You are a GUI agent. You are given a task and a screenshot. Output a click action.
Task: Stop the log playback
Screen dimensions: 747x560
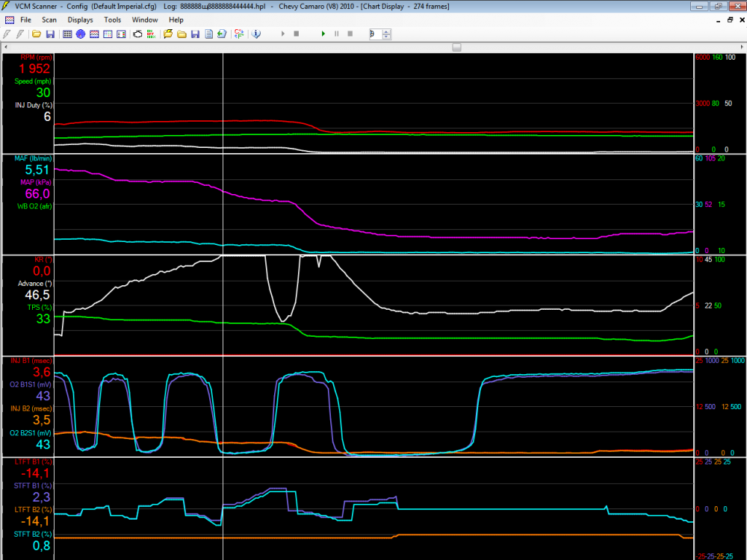tap(350, 34)
